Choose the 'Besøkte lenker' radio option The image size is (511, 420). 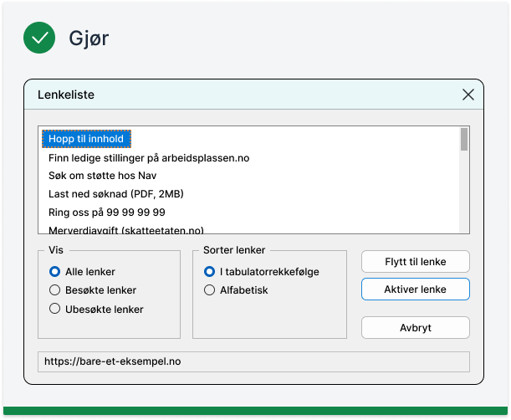(x=55, y=290)
